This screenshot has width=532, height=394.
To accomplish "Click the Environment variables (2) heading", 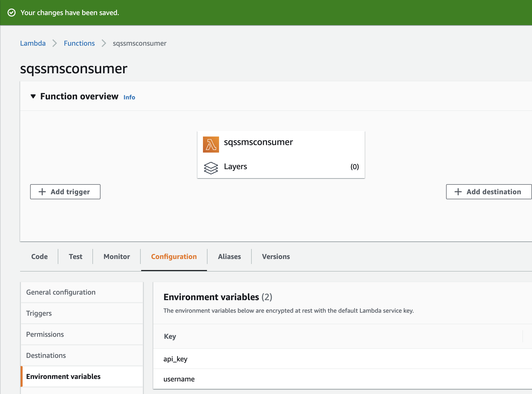I will [x=218, y=297].
